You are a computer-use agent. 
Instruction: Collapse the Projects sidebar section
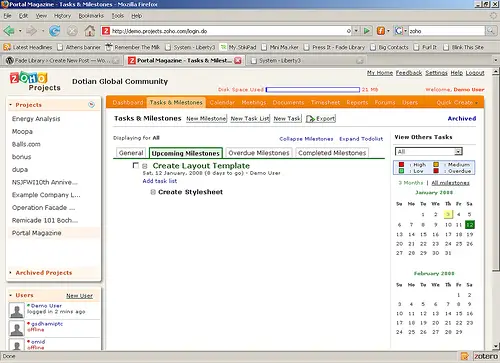[11, 105]
